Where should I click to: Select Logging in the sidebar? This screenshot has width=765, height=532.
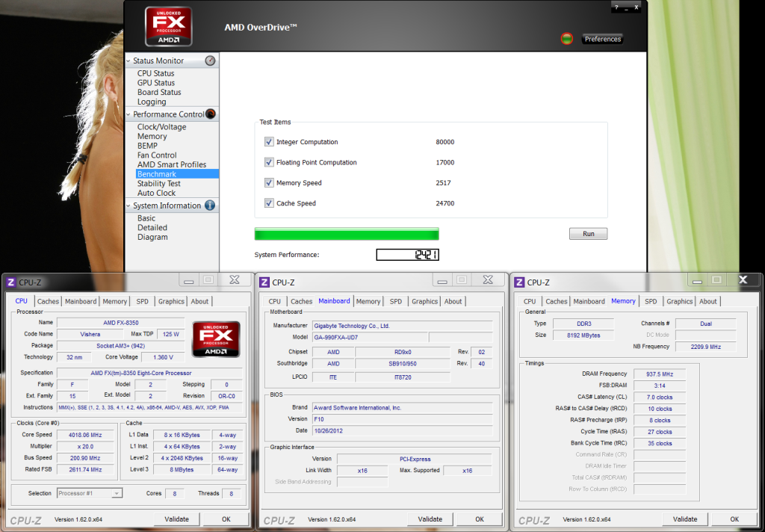(151, 102)
